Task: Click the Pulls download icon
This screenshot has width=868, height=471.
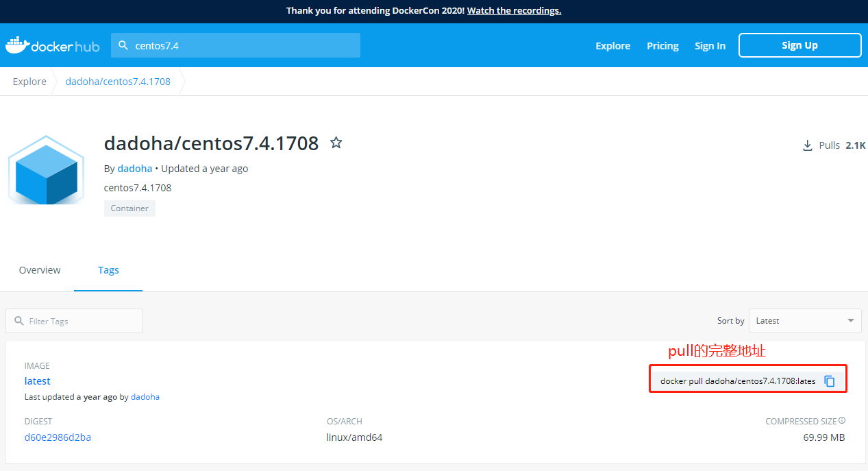Action: pos(807,145)
